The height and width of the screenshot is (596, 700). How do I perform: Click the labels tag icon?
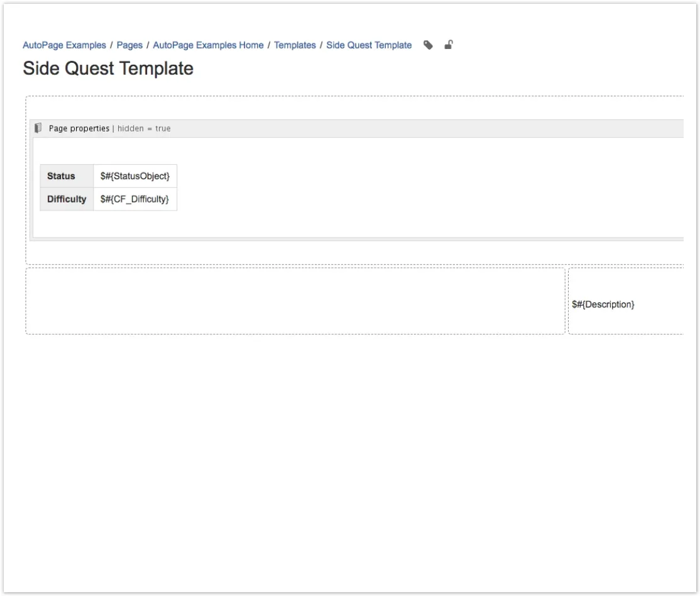pos(428,45)
